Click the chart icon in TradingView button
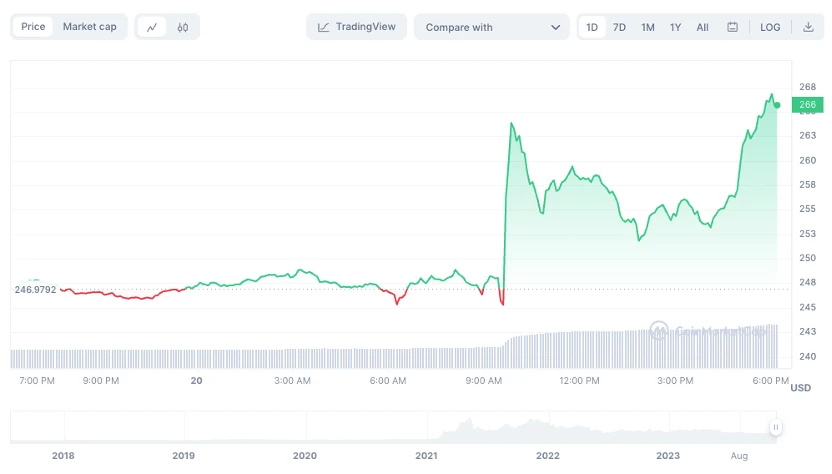This screenshot has height=474, width=832. (x=324, y=27)
